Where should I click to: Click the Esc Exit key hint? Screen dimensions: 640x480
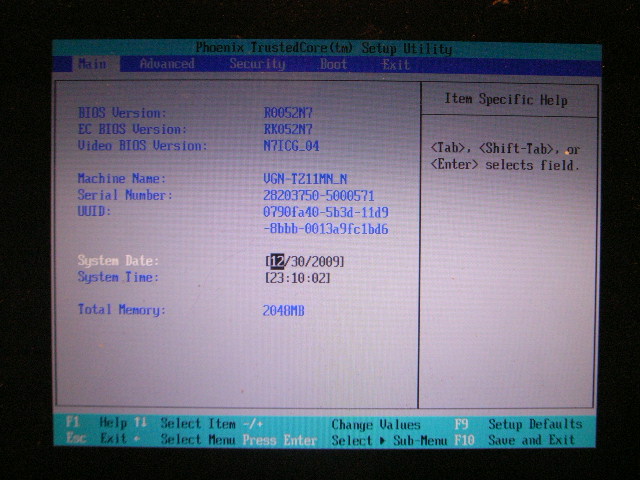(x=96, y=439)
